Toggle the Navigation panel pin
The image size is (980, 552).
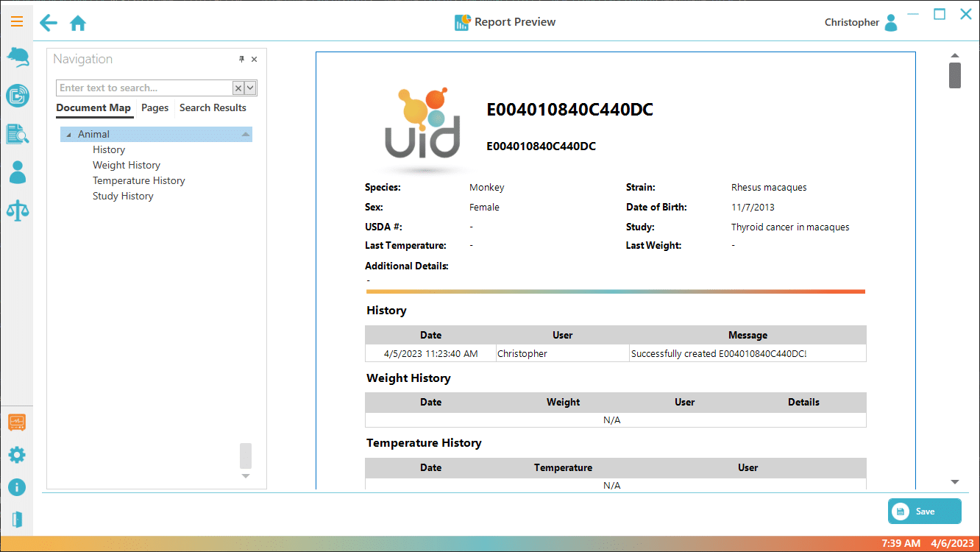(241, 59)
